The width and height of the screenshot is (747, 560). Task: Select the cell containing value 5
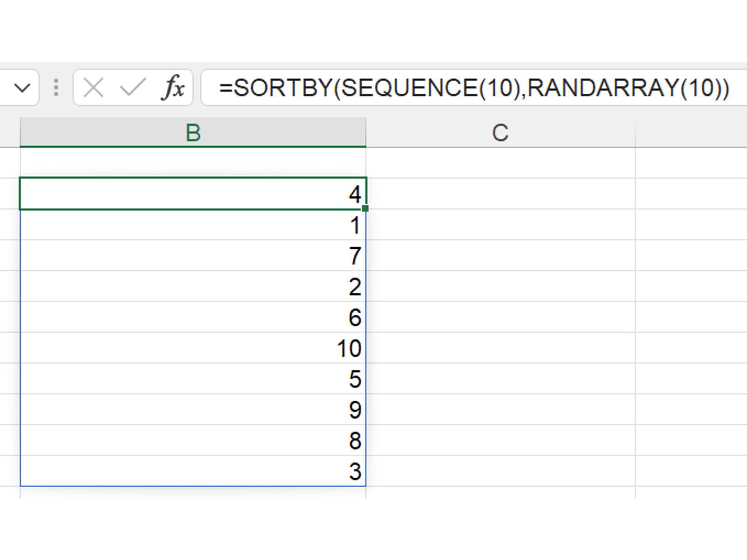pyautogui.click(x=193, y=379)
